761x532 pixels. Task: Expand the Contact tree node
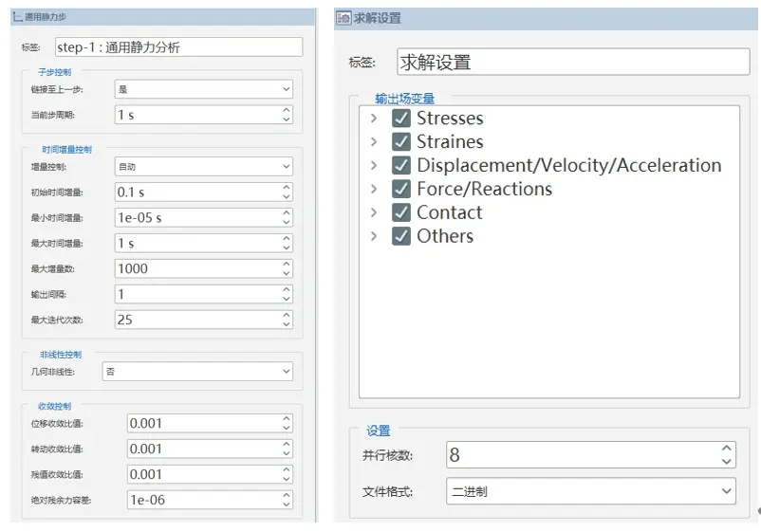click(x=373, y=212)
